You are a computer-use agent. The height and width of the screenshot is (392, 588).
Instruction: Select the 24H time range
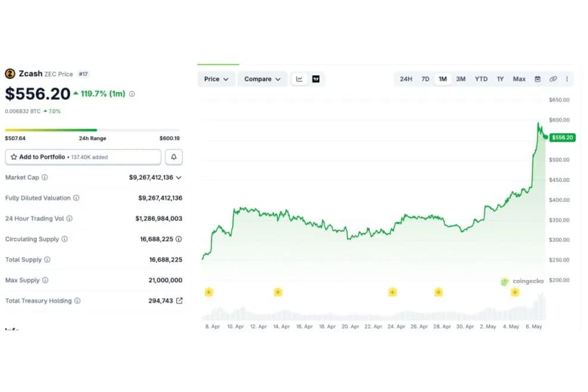click(406, 79)
